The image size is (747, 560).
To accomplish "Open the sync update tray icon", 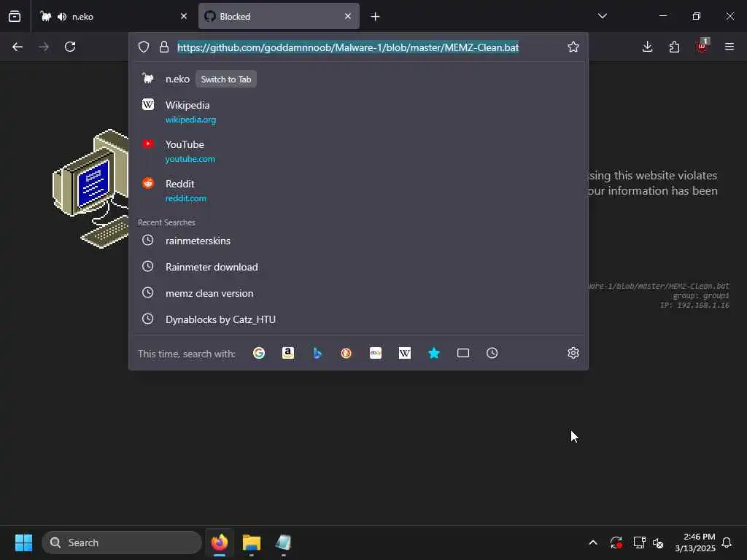I will tap(616, 542).
